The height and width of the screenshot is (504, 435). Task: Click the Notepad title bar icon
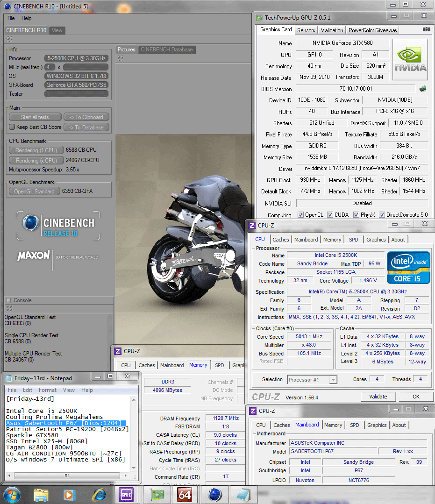pyautogui.click(x=9, y=378)
